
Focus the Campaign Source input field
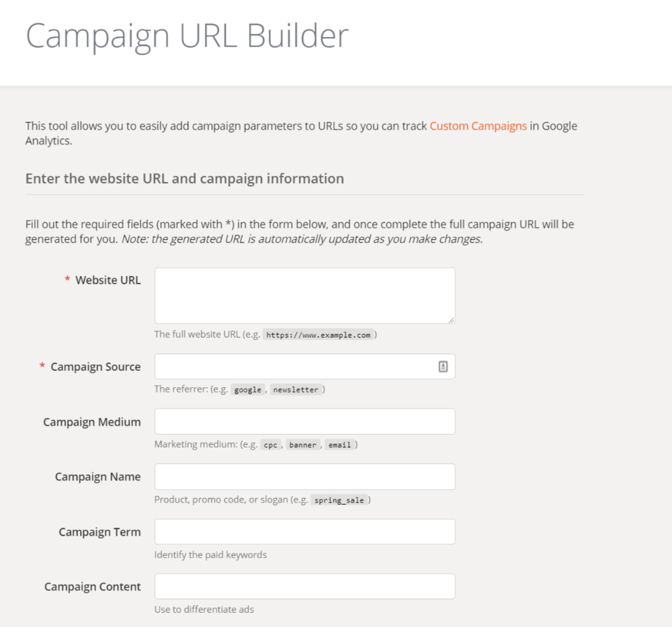point(304,366)
